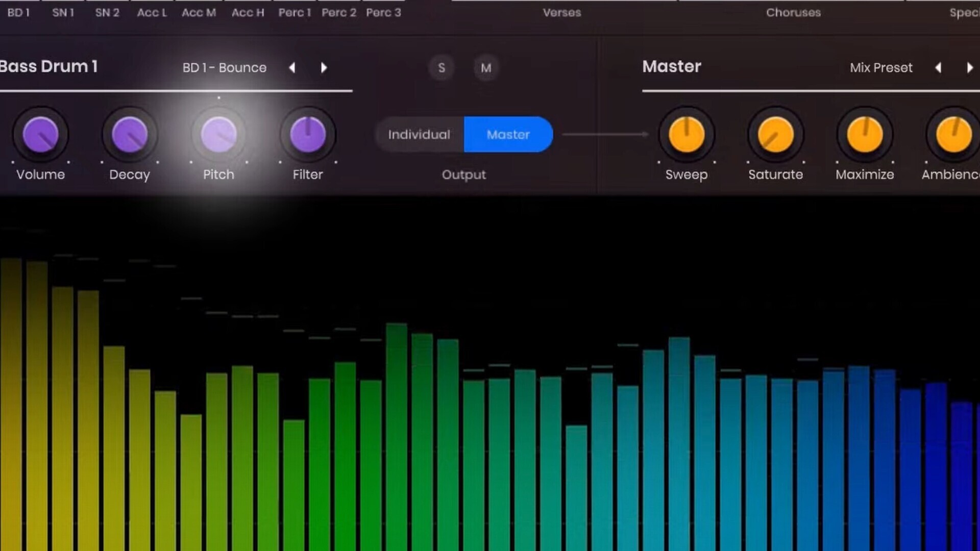This screenshot has height=551, width=980.
Task: Click the Bass Drum 1 Decay knob
Action: 130,135
